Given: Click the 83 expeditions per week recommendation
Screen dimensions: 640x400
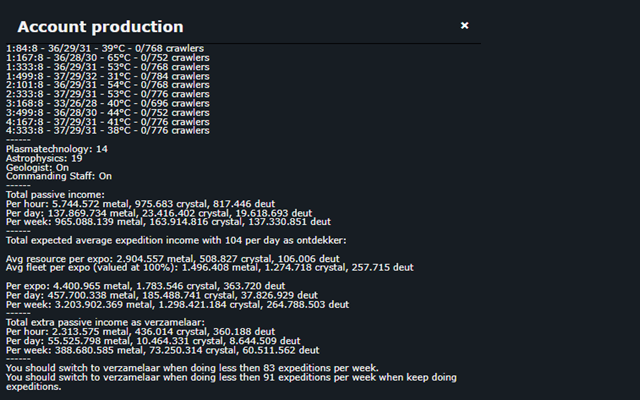Looking at the screenshot, I should click(192, 368).
